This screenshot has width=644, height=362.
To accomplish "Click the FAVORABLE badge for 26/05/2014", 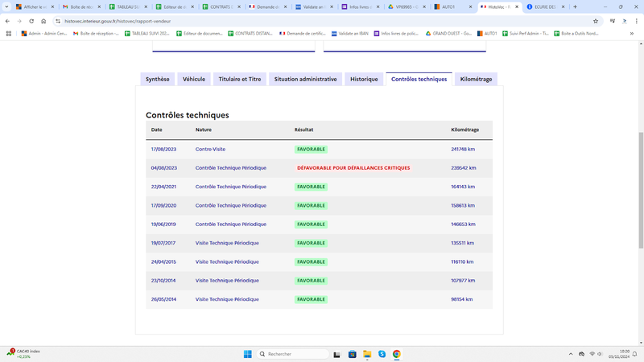I will tap(311, 299).
